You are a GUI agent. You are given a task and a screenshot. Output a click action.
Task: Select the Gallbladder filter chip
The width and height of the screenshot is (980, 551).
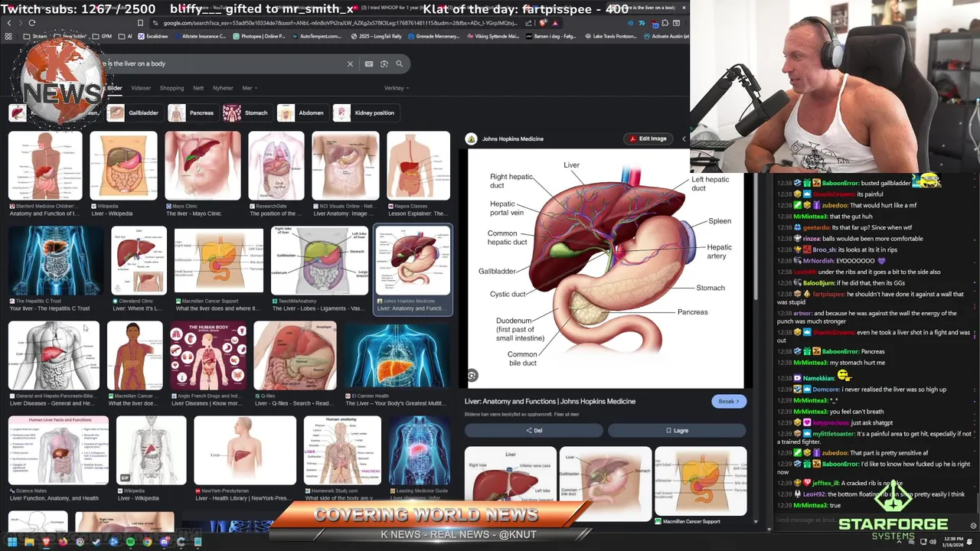[x=134, y=112]
